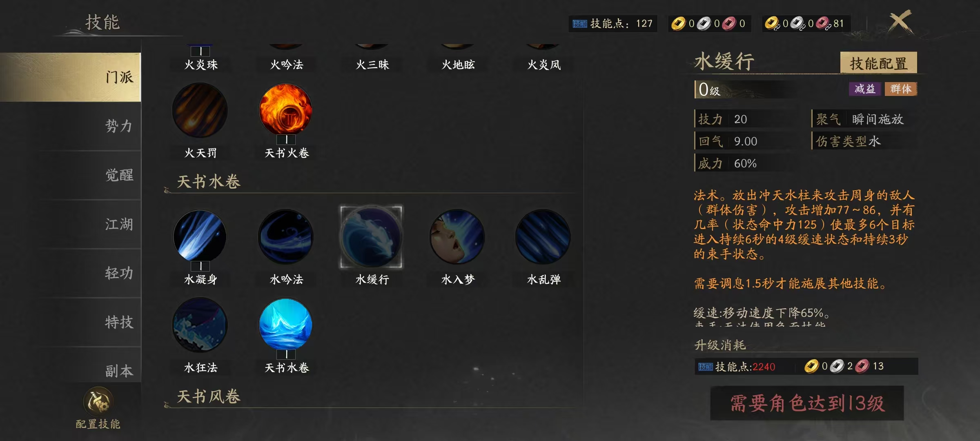The height and width of the screenshot is (441, 980).
Task: Open the 配置技能 gear icon
Action: [98, 401]
